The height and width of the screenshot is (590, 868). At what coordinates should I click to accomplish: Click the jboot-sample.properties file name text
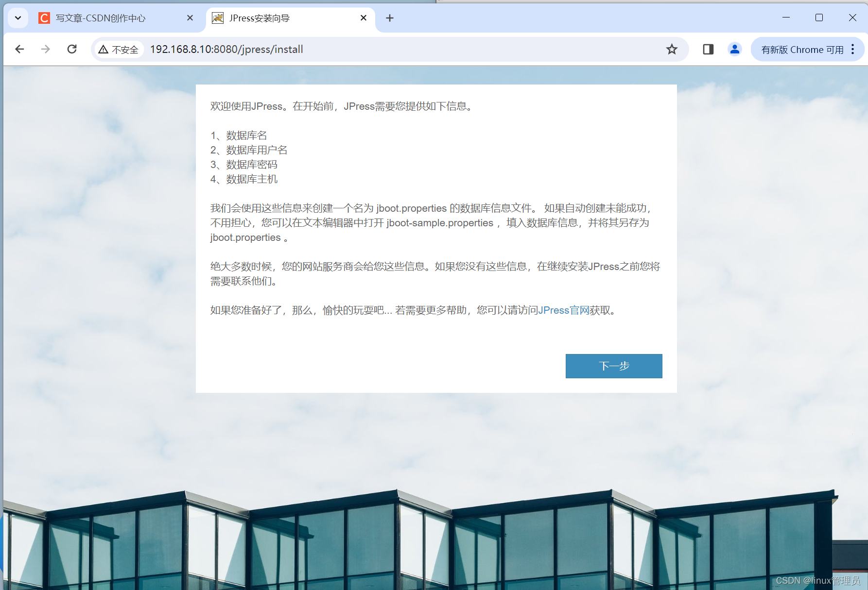tap(440, 223)
